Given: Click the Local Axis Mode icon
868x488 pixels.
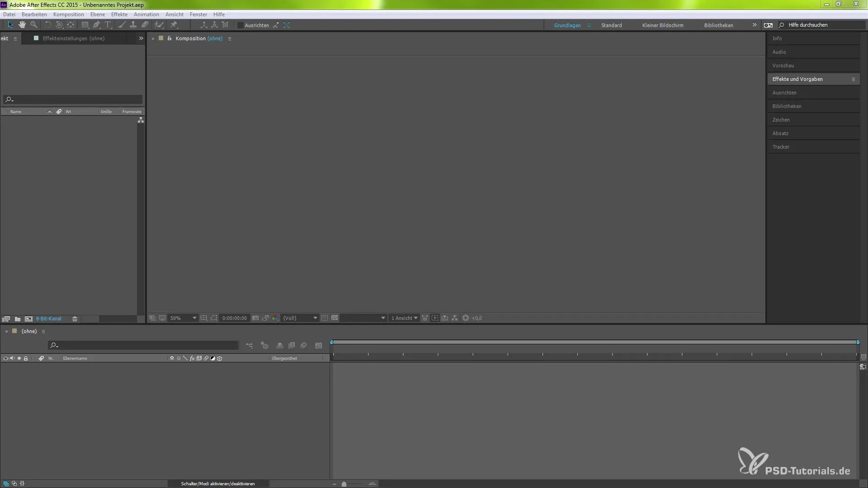Looking at the screenshot, I should click(x=204, y=25).
